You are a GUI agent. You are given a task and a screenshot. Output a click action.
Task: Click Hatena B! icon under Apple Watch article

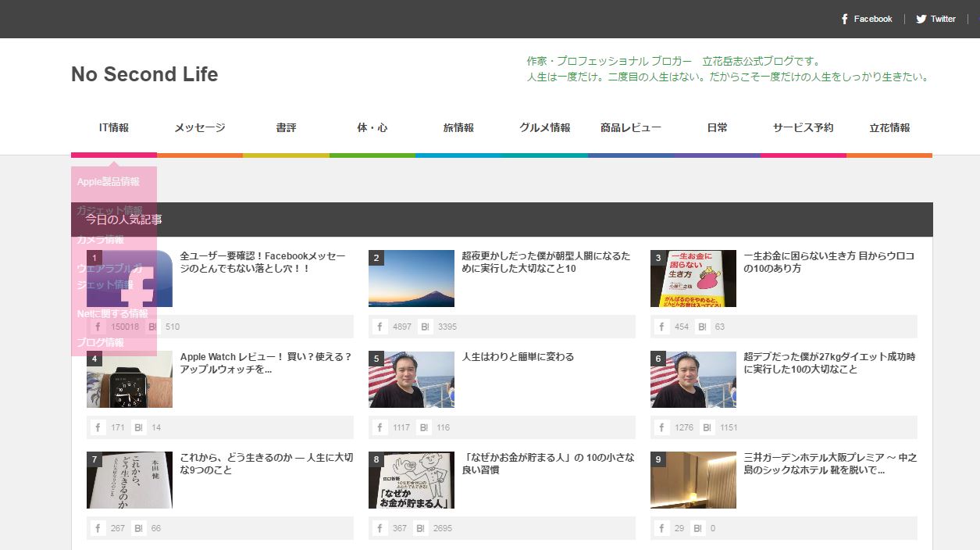point(140,427)
